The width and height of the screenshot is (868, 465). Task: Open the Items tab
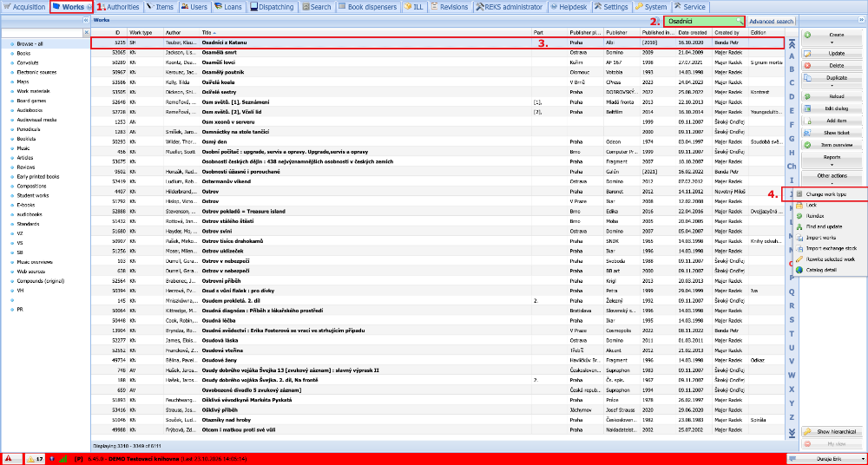tap(160, 7)
